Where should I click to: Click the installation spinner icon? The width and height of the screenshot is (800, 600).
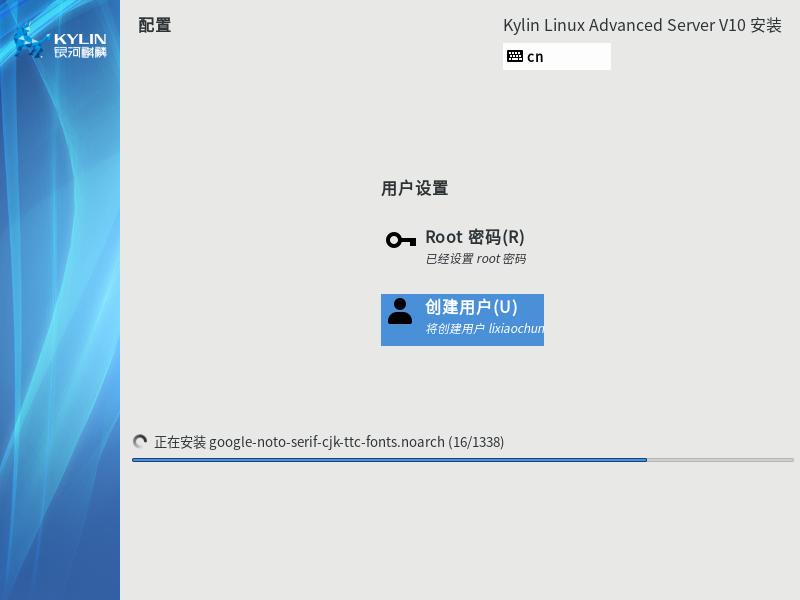(x=140, y=441)
